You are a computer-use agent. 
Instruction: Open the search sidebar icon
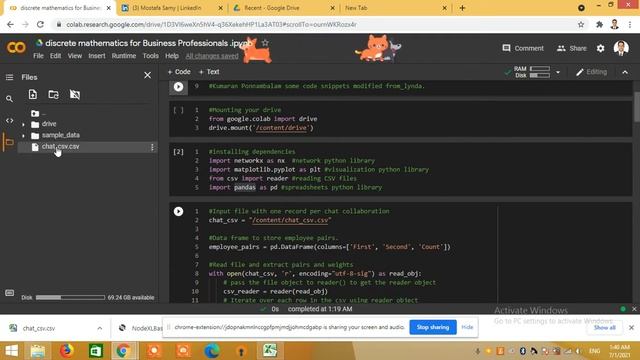9,99
